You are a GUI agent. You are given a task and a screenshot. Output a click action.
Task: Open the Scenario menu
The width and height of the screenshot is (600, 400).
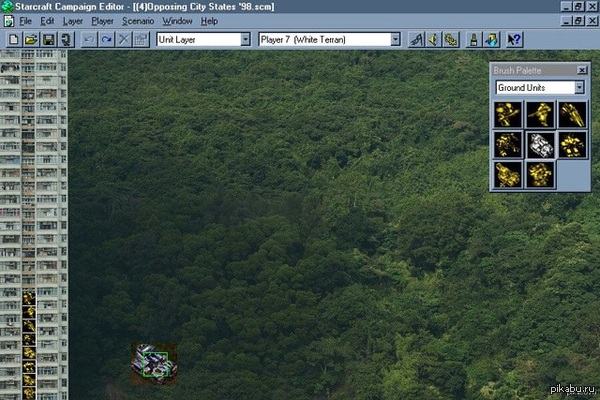pos(138,20)
